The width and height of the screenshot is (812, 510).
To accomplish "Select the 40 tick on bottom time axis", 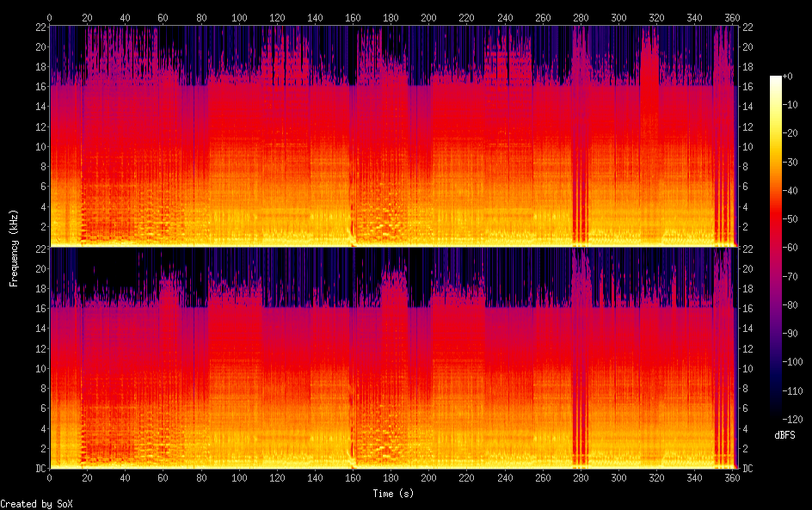I will (x=125, y=477).
